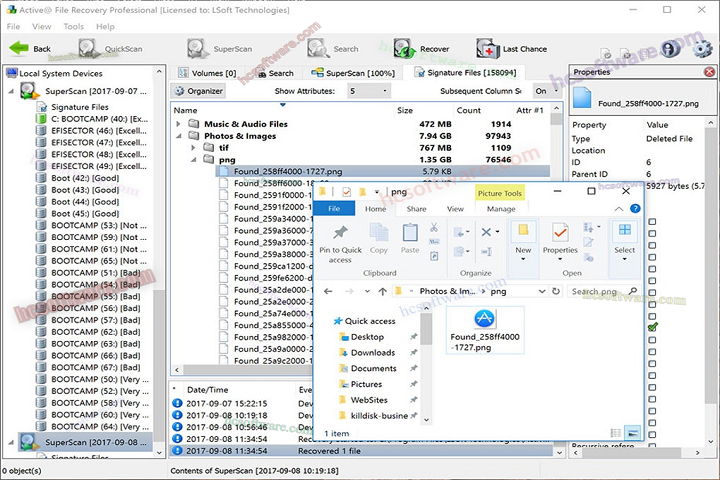
Task: Open the File menu of Active@ File Recovery
Action: click(13, 26)
